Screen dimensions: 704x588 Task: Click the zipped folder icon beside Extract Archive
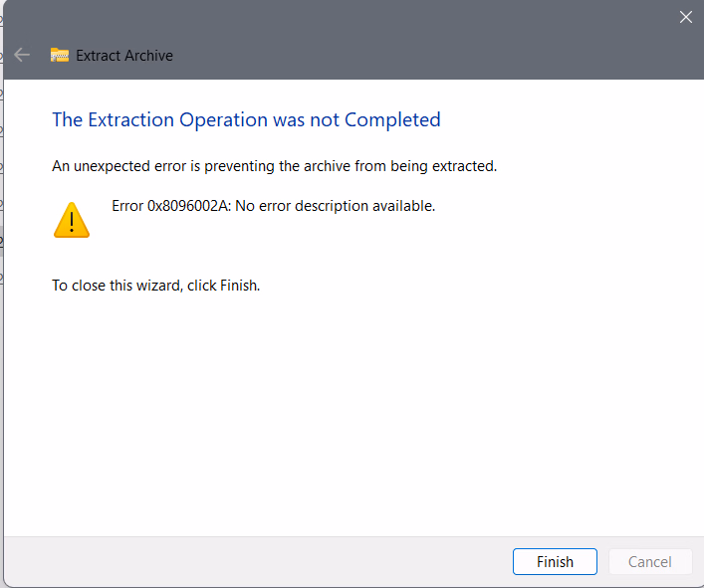[60, 56]
